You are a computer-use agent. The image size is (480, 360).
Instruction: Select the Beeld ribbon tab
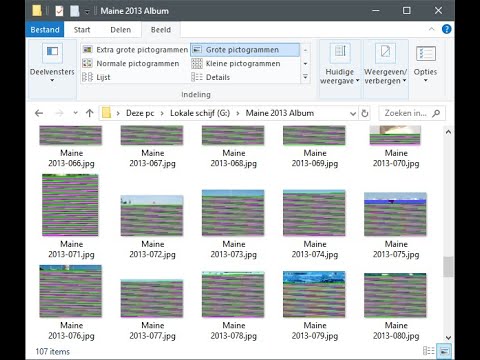(x=161, y=30)
